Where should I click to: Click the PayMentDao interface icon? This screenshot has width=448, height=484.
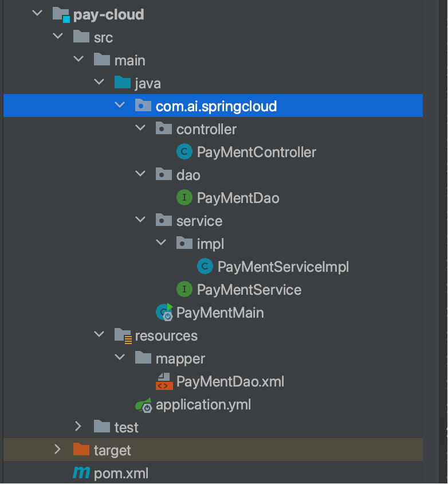pyautogui.click(x=184, y=197)
